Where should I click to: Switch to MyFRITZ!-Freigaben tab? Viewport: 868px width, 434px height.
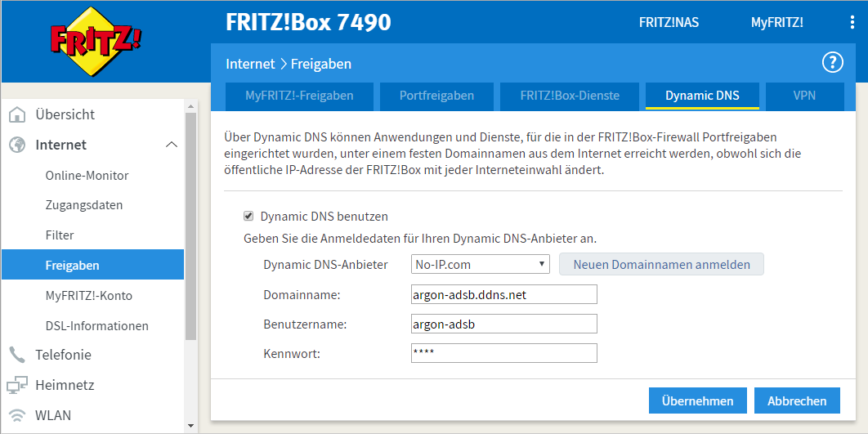[x=299, y=96]
